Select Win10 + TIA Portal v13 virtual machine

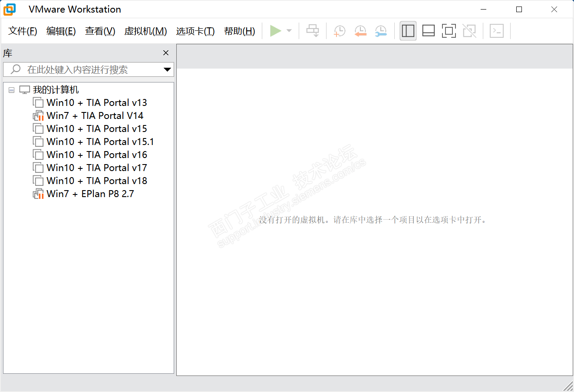(97, 103)
